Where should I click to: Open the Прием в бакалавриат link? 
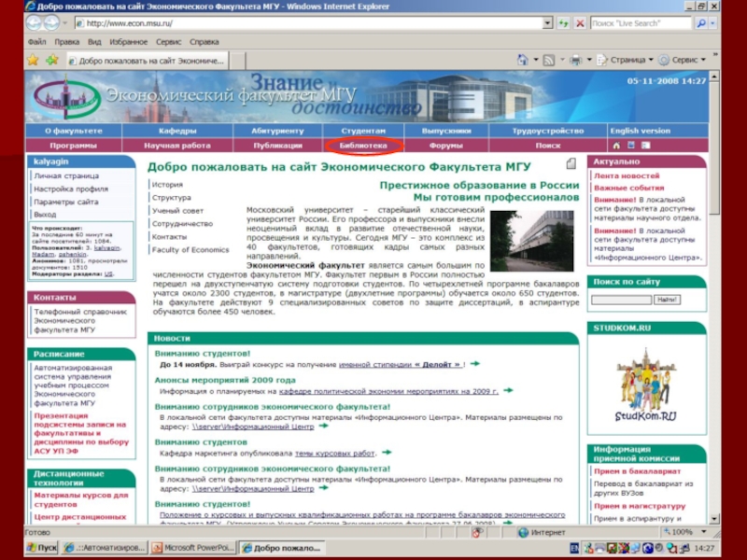pos(638,471)
